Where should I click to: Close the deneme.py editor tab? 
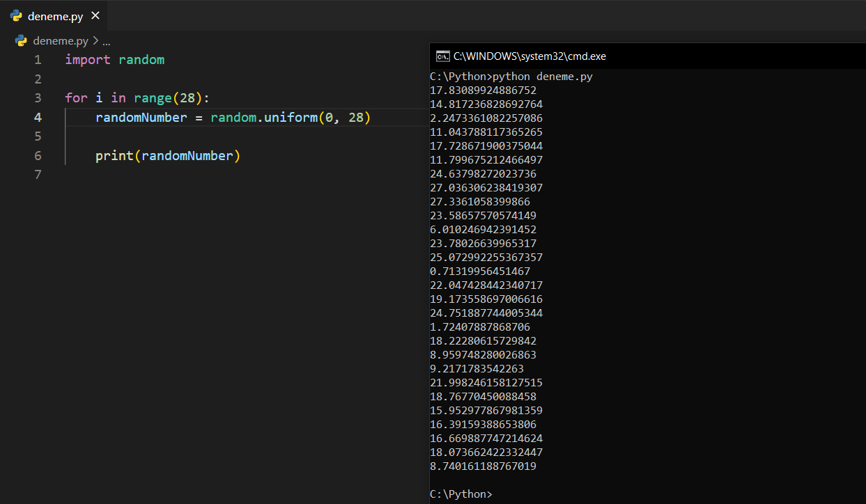click(x=95, y=15)
